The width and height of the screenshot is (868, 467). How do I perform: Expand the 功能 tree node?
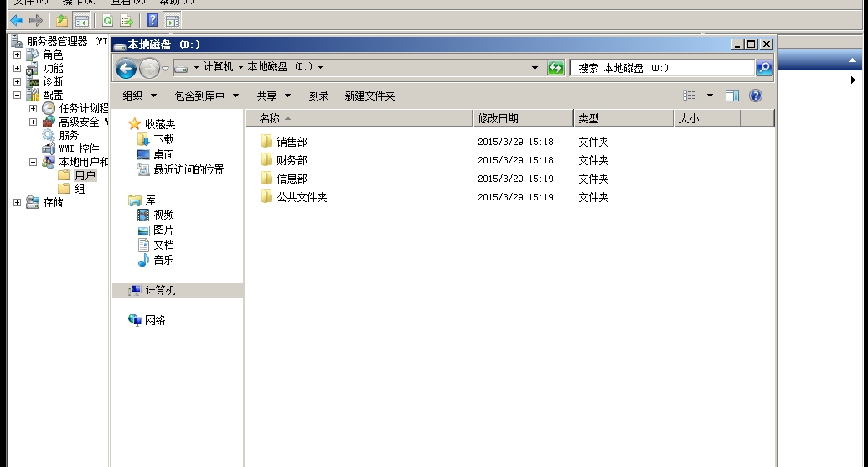click(x=17, y=68)
